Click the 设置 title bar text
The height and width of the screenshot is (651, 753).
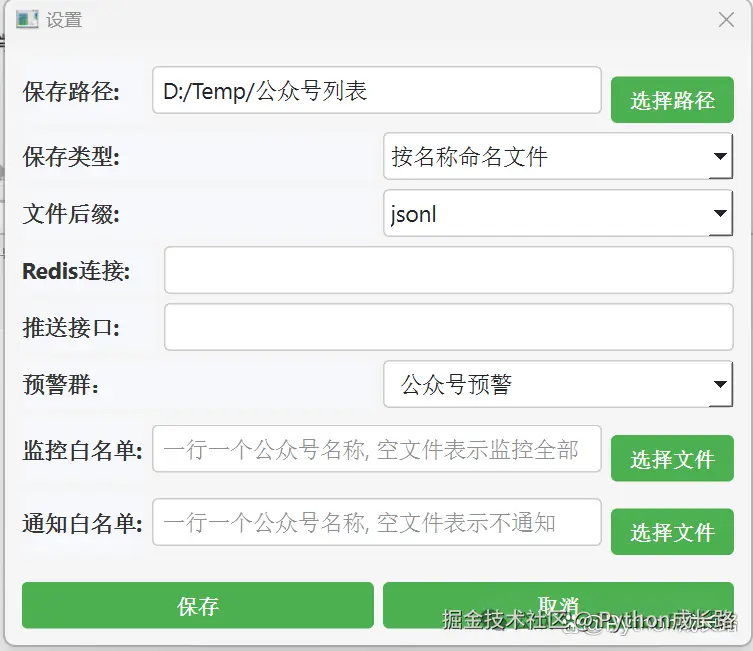[64, 20]
